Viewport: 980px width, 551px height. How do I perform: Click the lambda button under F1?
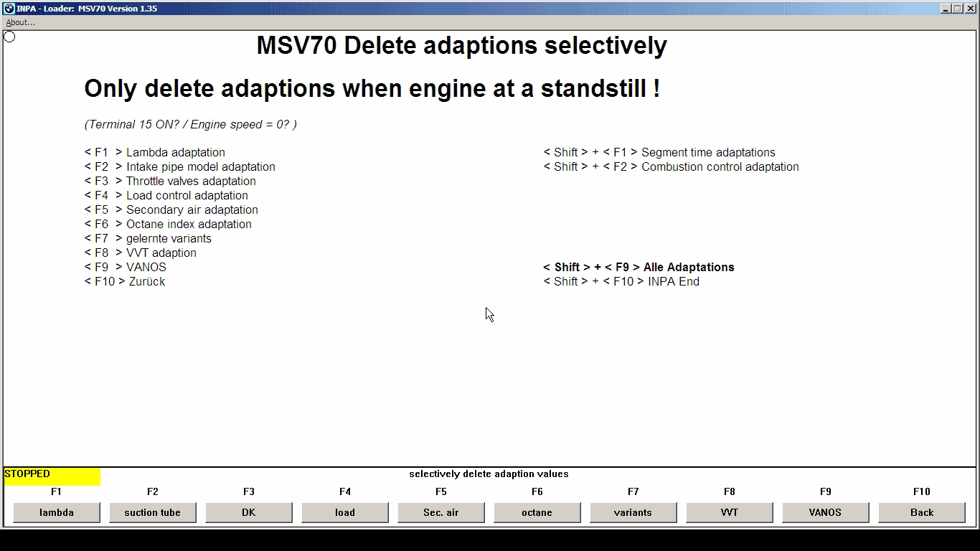click(x=57, y=512)
